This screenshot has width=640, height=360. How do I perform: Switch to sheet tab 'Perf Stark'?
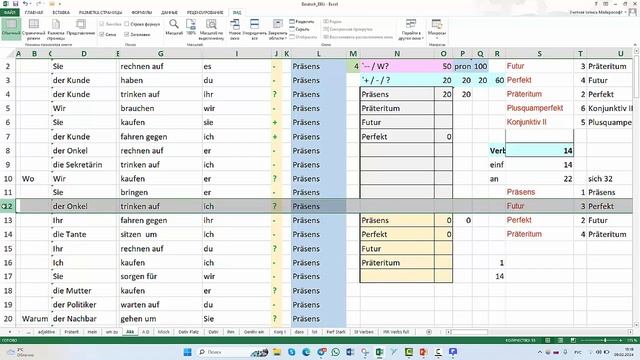coord(336,332)
